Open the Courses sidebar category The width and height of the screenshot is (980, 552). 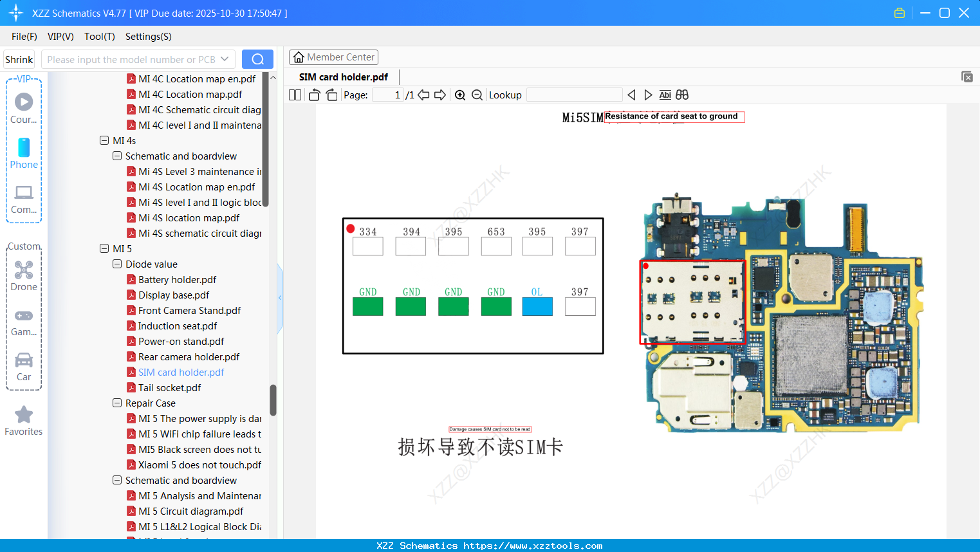click(24, 108)
